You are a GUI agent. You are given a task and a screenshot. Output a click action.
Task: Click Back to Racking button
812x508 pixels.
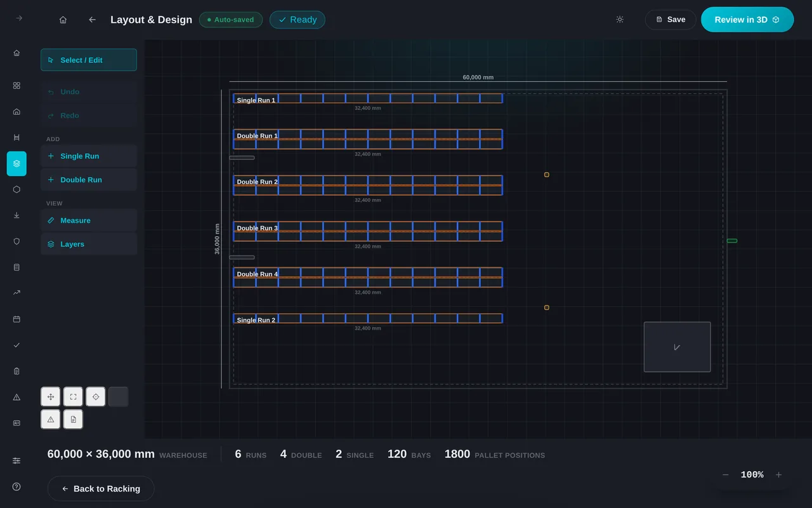pyautogui.click(x=101, y=488)
